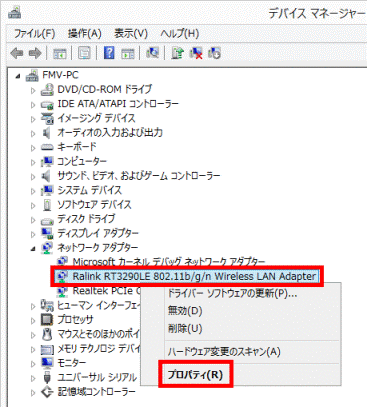The height and width of the screenshot is (407, 367).
Task: Expand the IDE ATA/ATAPI コントローラー node
Action: (33, 105)
